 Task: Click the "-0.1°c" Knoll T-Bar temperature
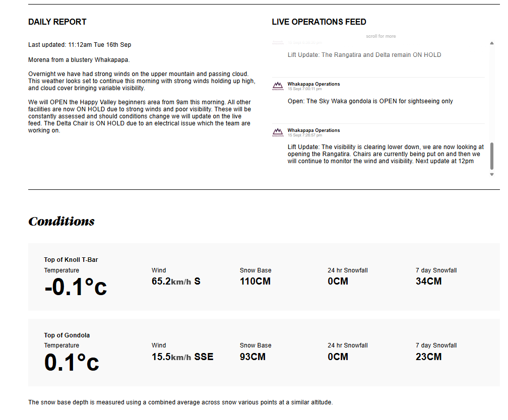click(76, 287)
